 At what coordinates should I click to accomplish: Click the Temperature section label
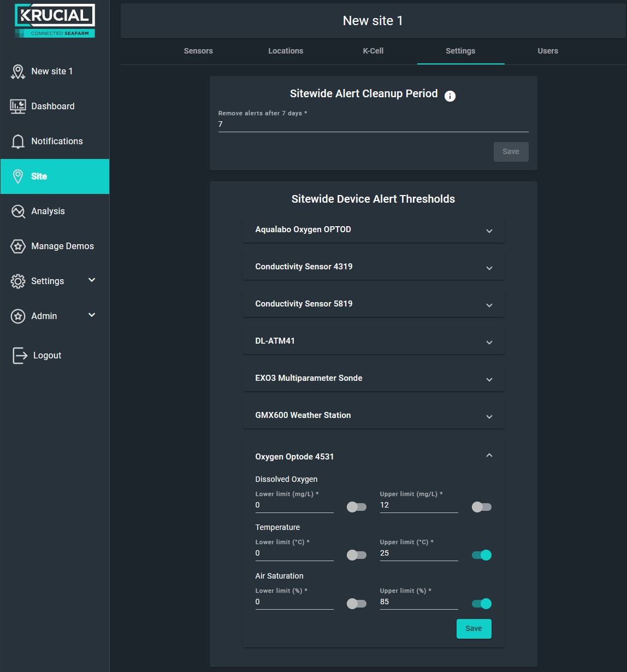click(277, 528)
